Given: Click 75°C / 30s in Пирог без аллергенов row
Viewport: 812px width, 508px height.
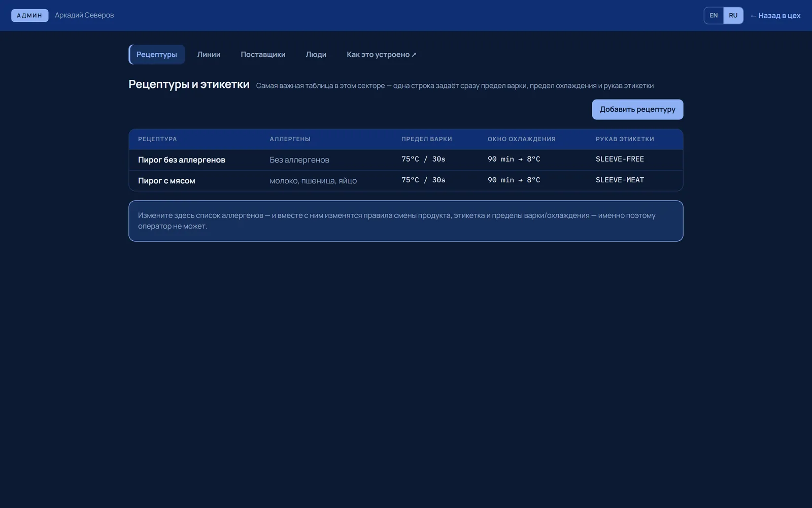Looking at the screenshot, I should pos(423,159).
